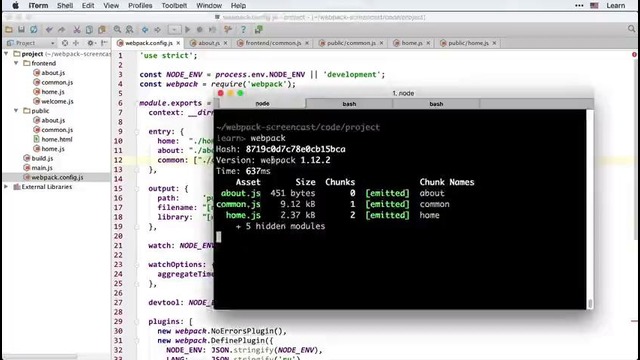640x360 pixels.
Task: Click the Back navigation arrow
Action: (145, 29)
